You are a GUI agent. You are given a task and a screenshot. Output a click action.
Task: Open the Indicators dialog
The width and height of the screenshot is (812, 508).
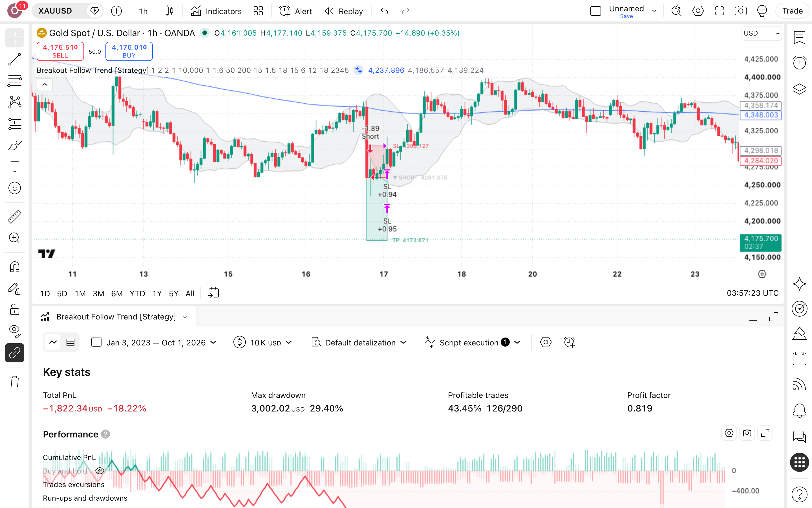coord(216,11)
